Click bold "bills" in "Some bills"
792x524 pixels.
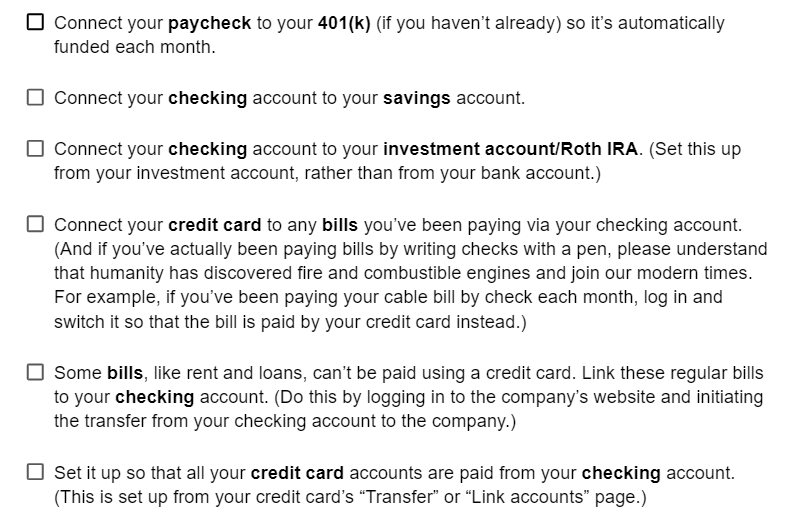click(125, 373)
